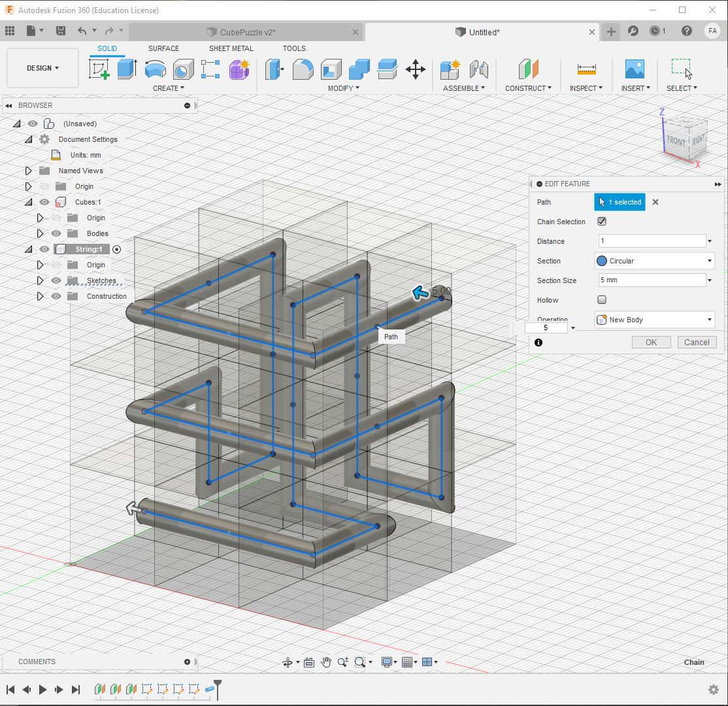Select the Revolve tool icon
This screenshot has width=728, height=706.
[155, 69]
